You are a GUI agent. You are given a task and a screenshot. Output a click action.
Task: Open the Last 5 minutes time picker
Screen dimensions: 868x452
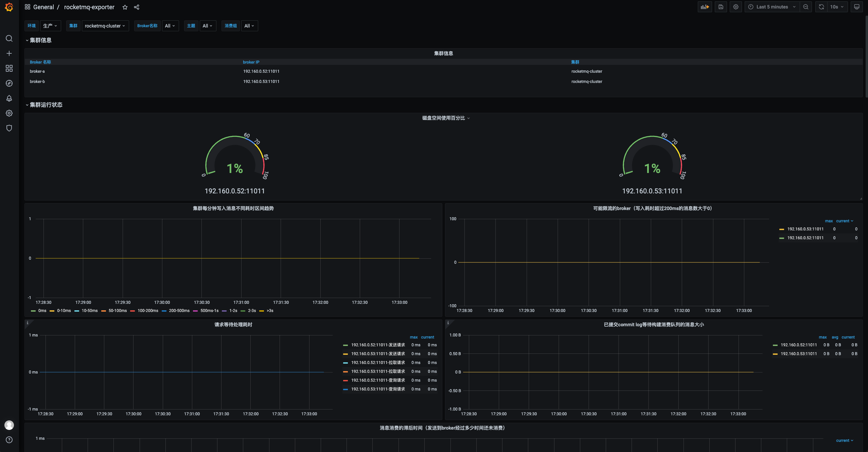772,7
